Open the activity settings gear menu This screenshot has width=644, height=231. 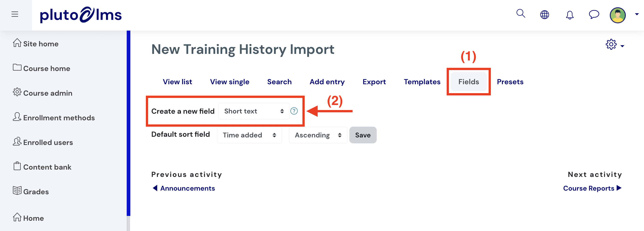pos(615,45)
